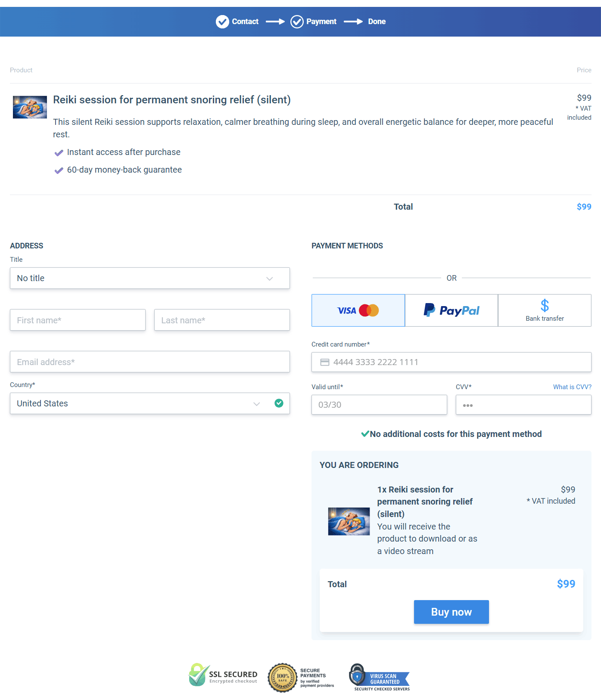Screen dimensions: 601x700
Task: Click the 100% safe secure payments seal
Action: pos(282,678)
